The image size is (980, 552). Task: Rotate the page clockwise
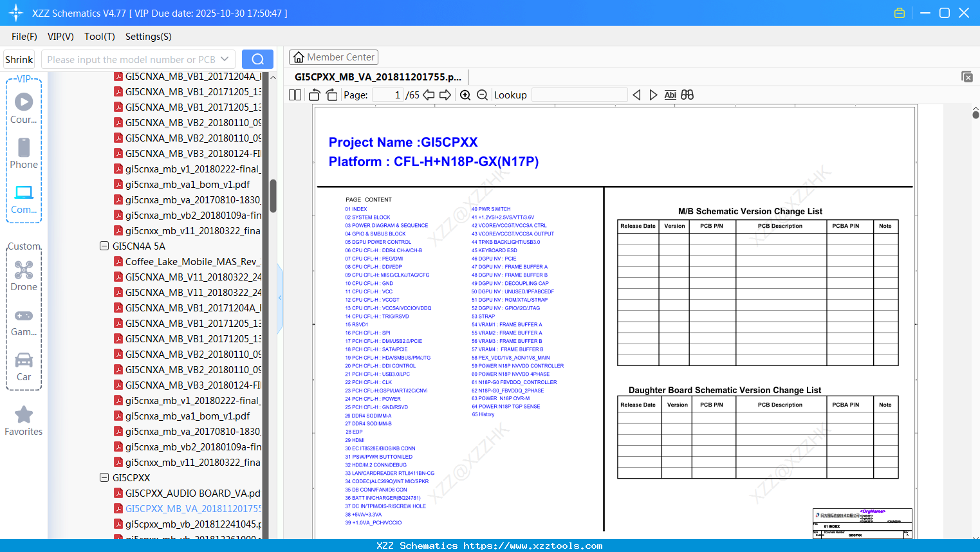(332, 95)
